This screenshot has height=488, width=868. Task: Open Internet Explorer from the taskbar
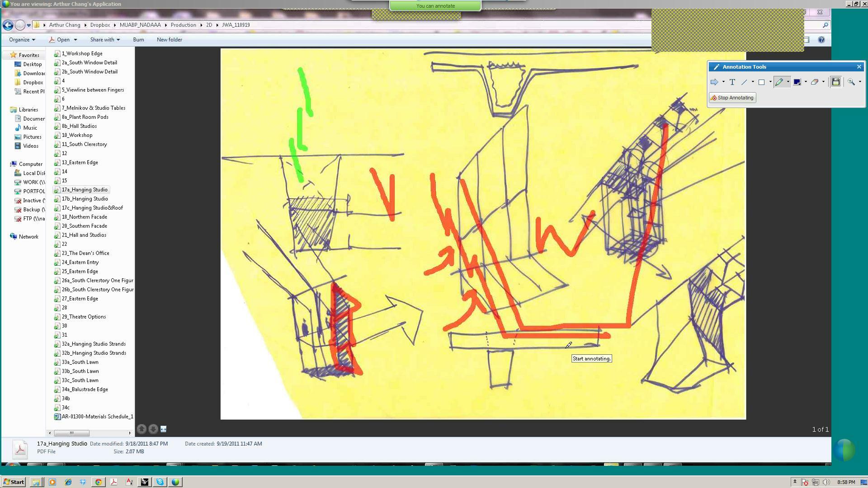pos(68,482)
